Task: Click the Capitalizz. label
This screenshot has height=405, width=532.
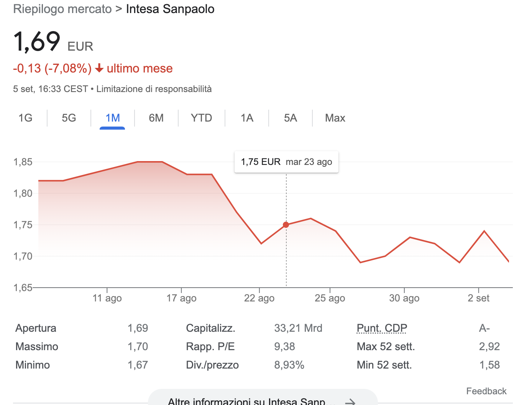Action: coord(211,328)
